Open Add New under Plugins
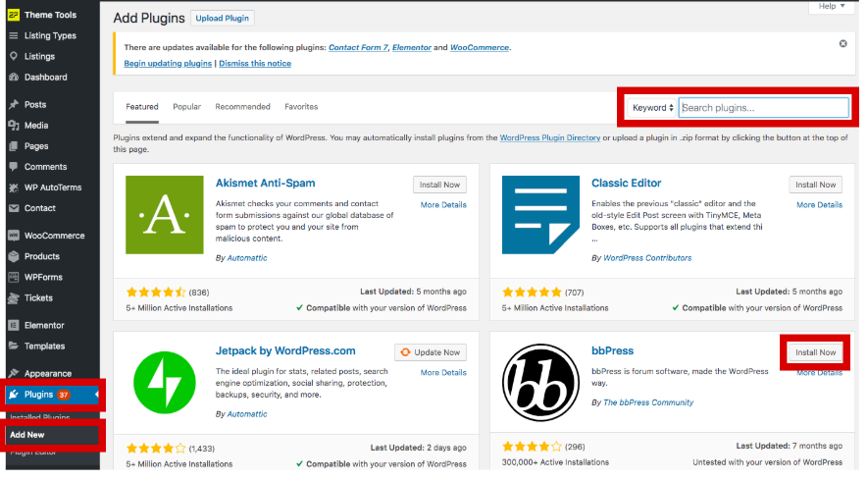 coord(27,435)
